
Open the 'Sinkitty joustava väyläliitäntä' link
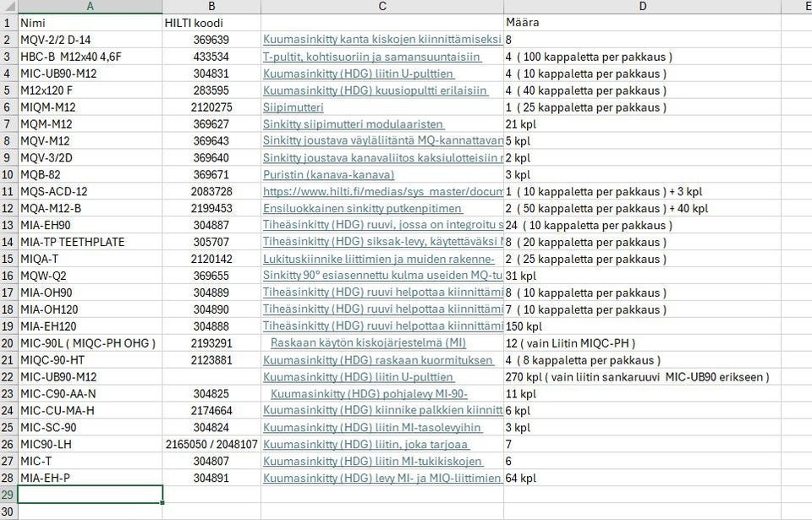[x=382, y=141]
